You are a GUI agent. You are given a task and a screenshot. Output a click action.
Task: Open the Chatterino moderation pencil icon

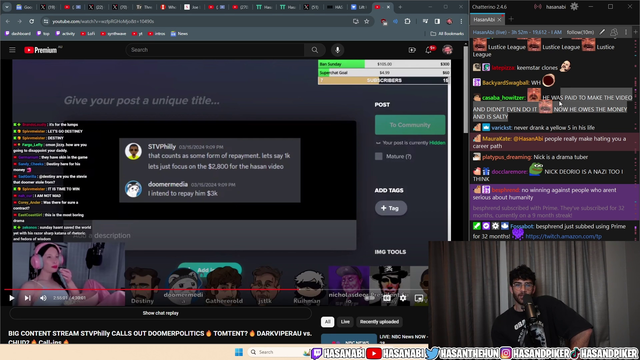tap(602, 32)
